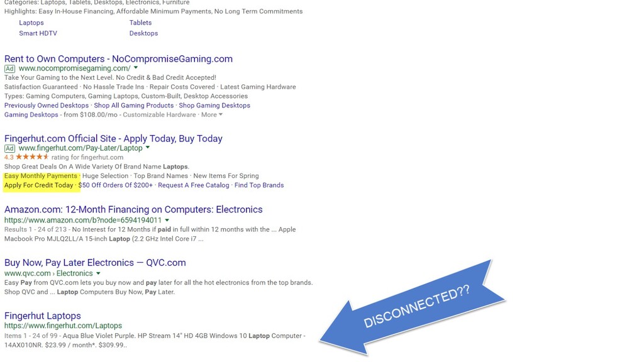This screenshot has width=644, height=362.
Task: Open the Desktops sitelink
Action: [143, 33]
